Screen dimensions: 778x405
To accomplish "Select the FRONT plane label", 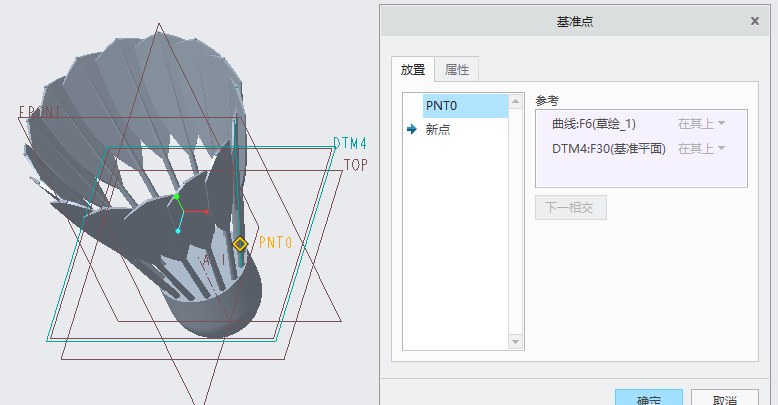I will [x=40, y=112].
